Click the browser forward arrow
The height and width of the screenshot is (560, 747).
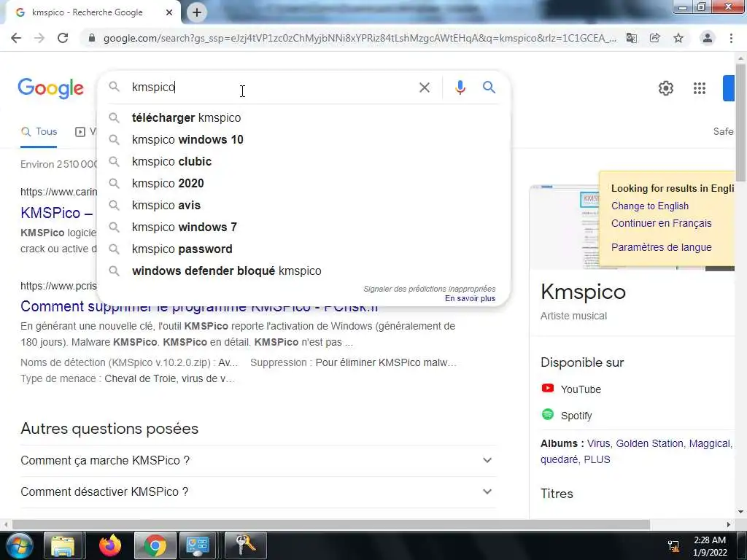[x=39, y=38]
